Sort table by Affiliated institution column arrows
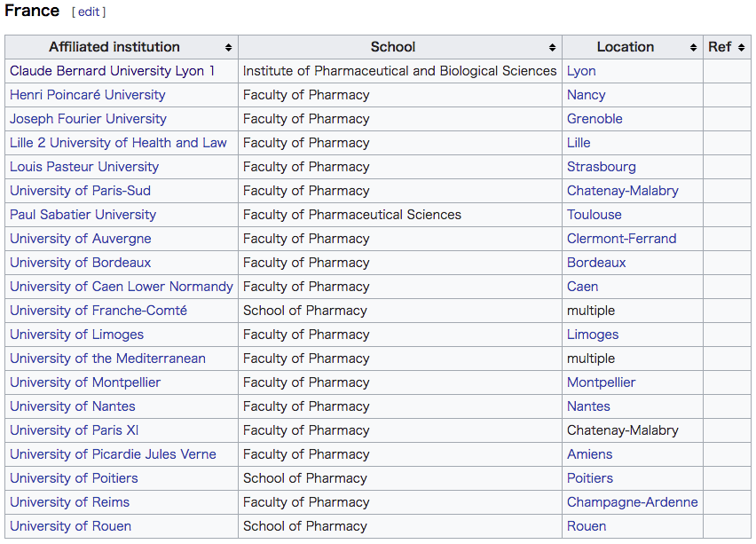This screenshot has width=756, height=544. (229, 47)
